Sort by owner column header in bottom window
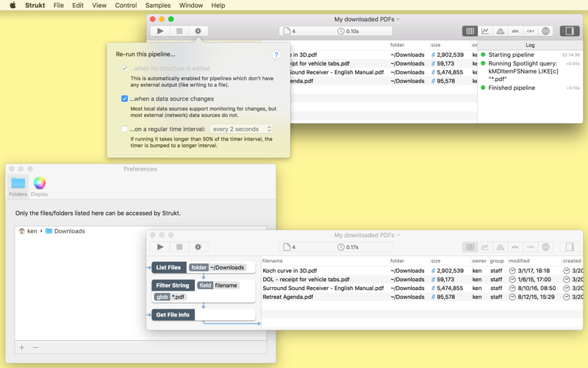This screenshot has height=368, width=588. point(479,261)
